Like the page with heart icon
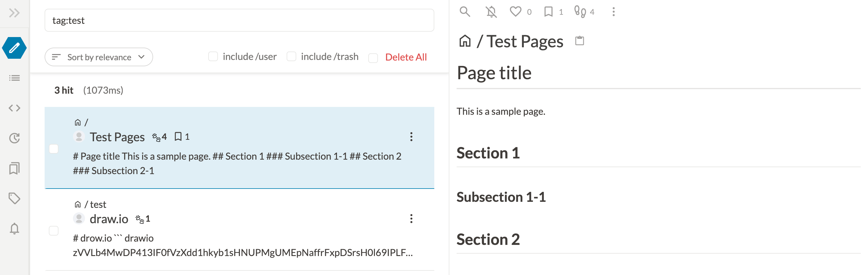 (x=516, y=12)
